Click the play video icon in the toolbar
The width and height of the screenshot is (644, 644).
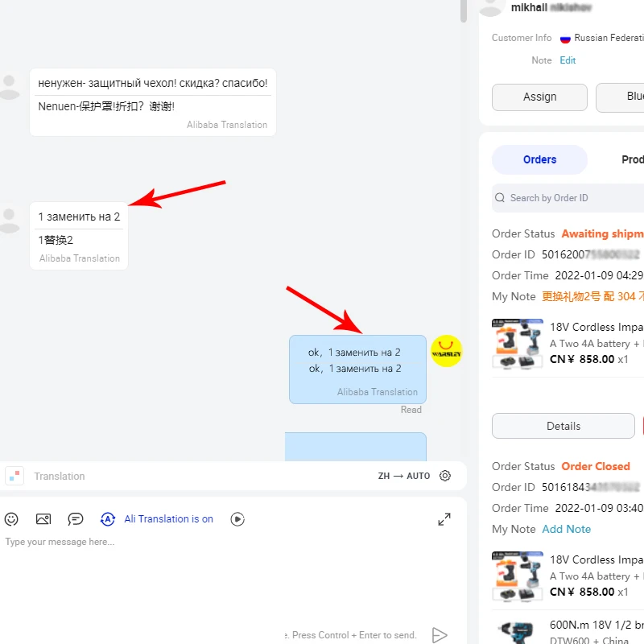[237, 519]
